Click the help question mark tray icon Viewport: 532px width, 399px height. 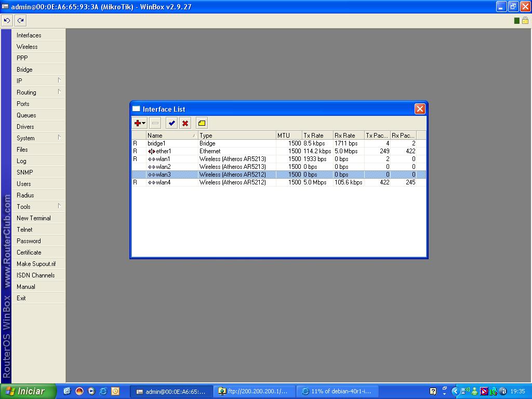pyautogui.click(x=433, y=392)
